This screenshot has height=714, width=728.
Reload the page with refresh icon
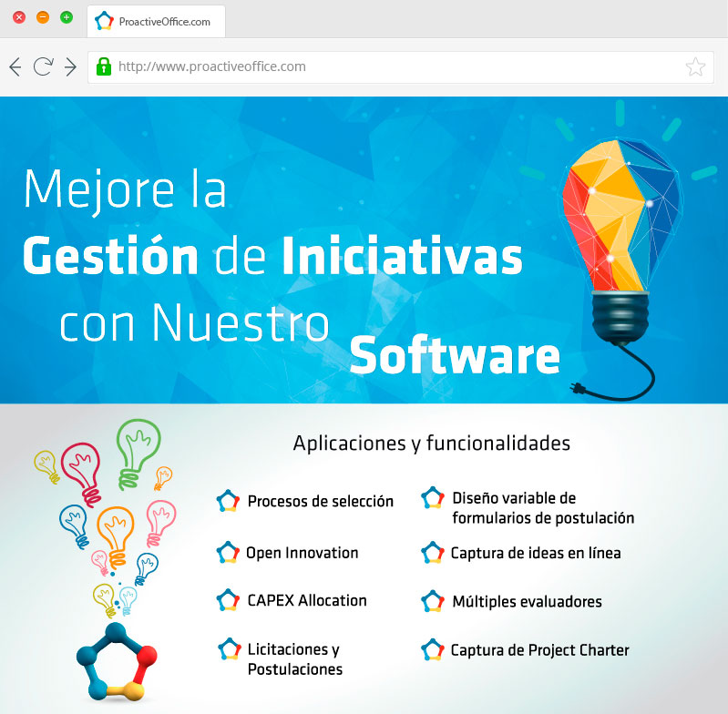[42, 66]
